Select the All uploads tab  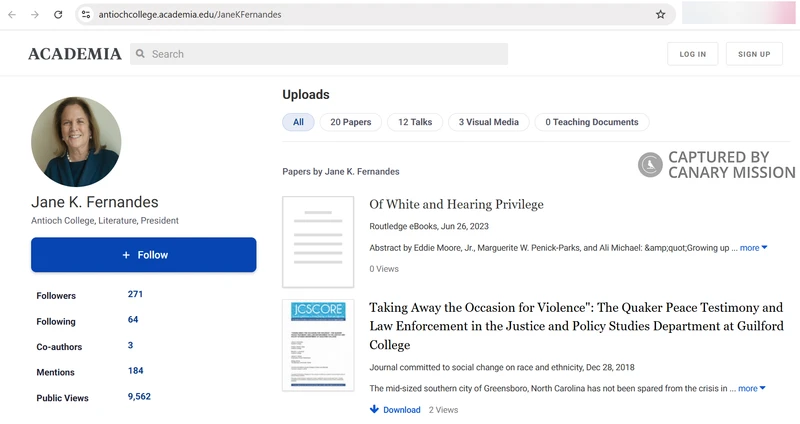tap(298, 122)
